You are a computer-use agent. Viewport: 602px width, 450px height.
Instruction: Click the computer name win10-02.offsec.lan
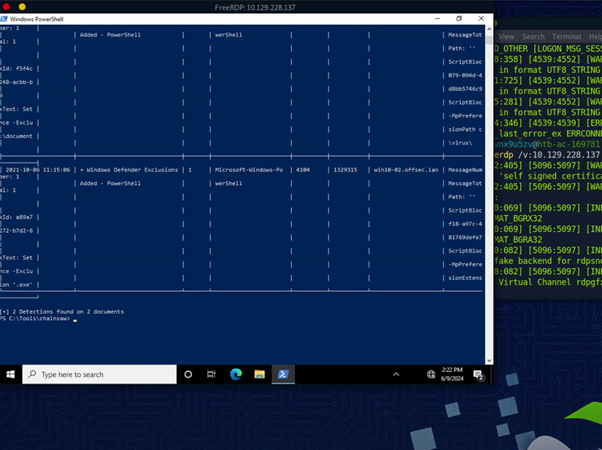tap(406, 170)
